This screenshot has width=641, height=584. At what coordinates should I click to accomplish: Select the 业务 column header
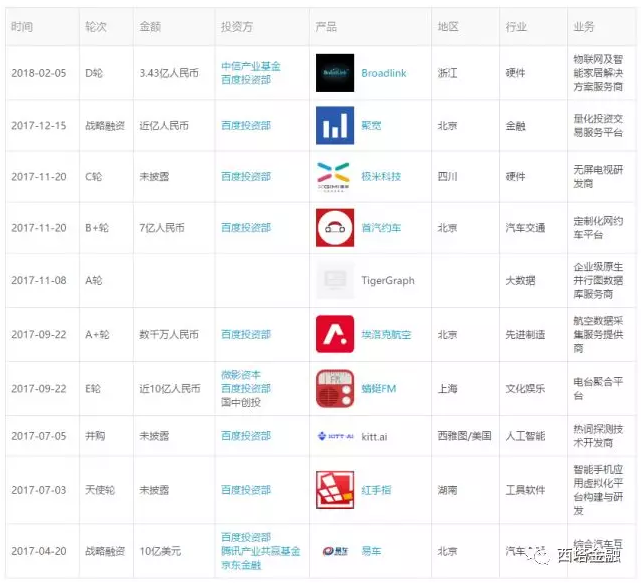pyautogui.click(x=584, y=27)
